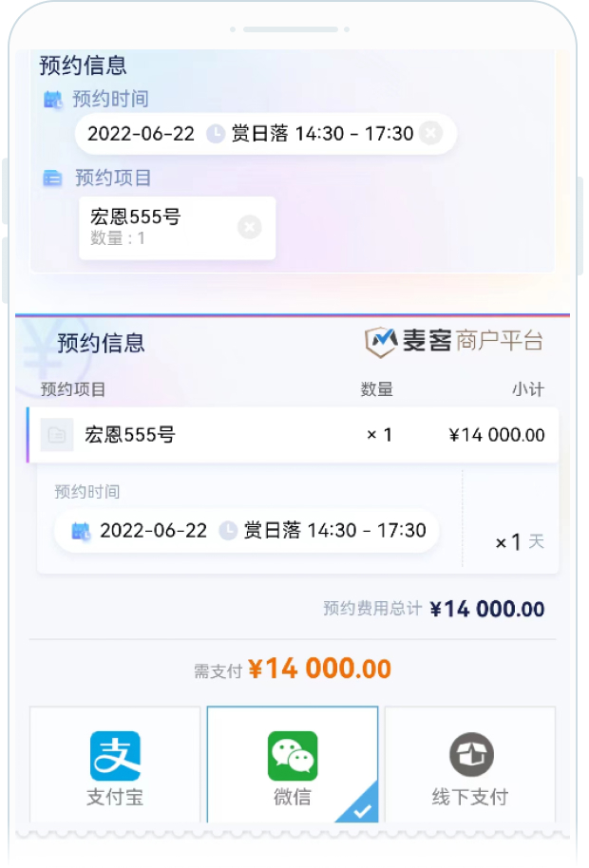The image size is (589, 868).
Task: Click the calendar icon in lower time chip
Action: point(81,531)
